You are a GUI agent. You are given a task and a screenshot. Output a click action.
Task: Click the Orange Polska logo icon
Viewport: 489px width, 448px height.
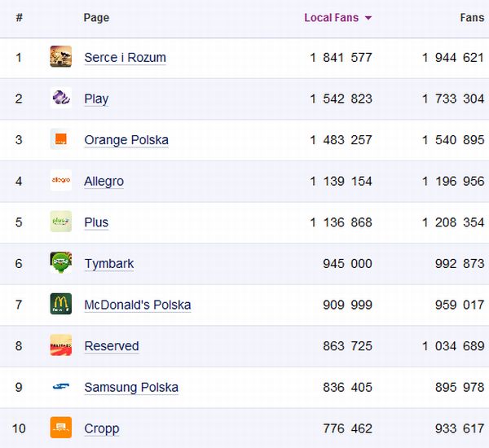pos(60,139)
